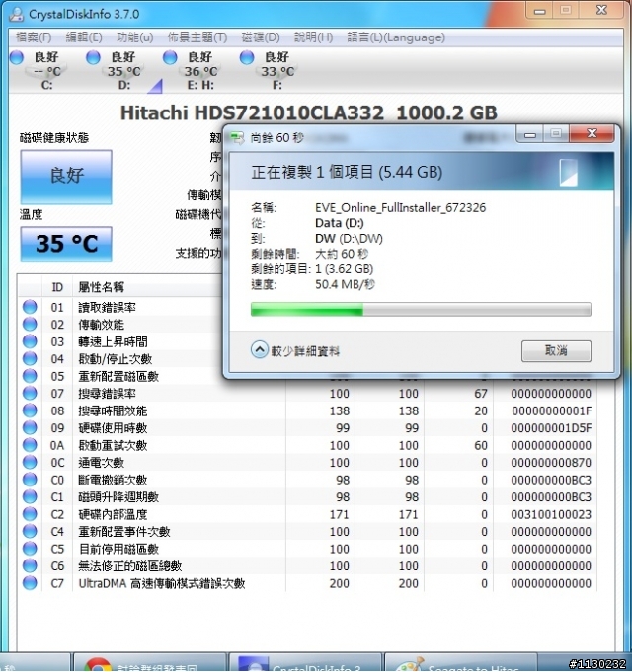632x672 pixels.
Task: Select threshold value 67 in 搜尋錯誤率 row
Action: tap(481, 394)
